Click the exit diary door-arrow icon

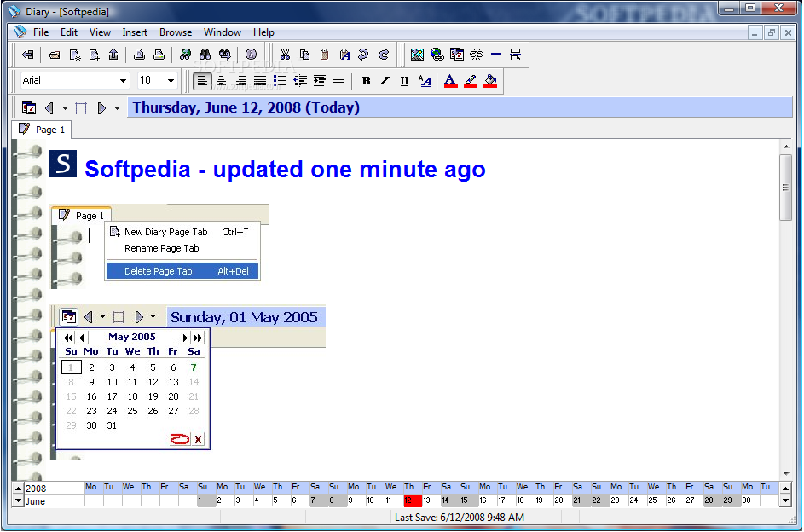(27, 55)
